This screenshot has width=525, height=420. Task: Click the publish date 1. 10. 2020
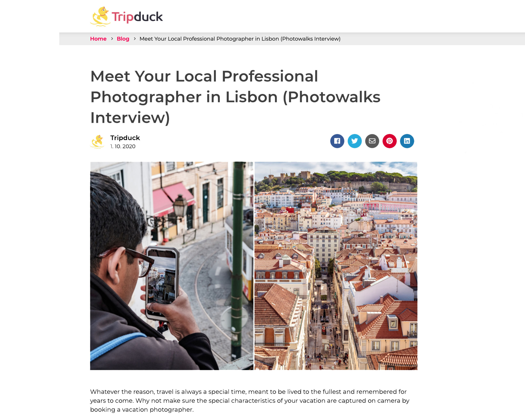123,146
